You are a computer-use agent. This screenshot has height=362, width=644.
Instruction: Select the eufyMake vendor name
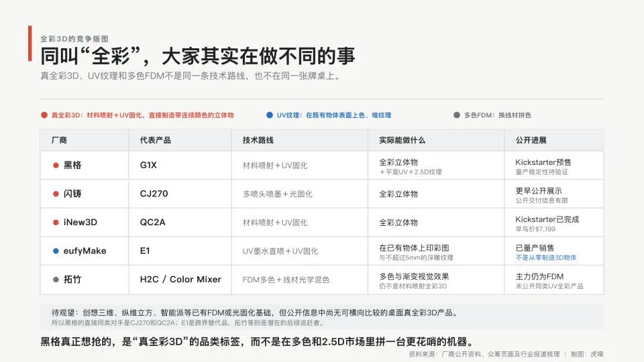click(85, 251)
